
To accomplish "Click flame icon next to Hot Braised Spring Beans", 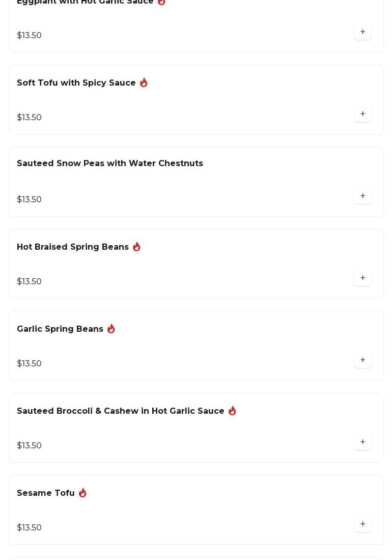I will (x=136, y=247).
